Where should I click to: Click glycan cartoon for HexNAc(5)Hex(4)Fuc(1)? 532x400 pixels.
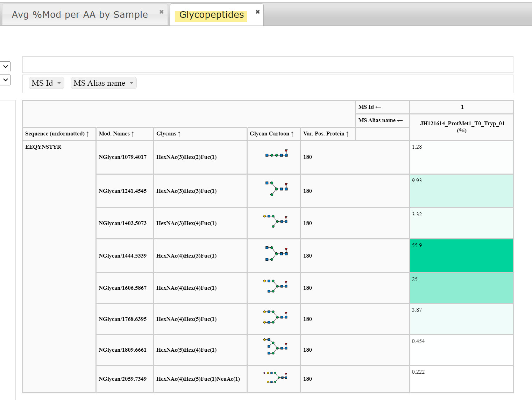(275, 346)
